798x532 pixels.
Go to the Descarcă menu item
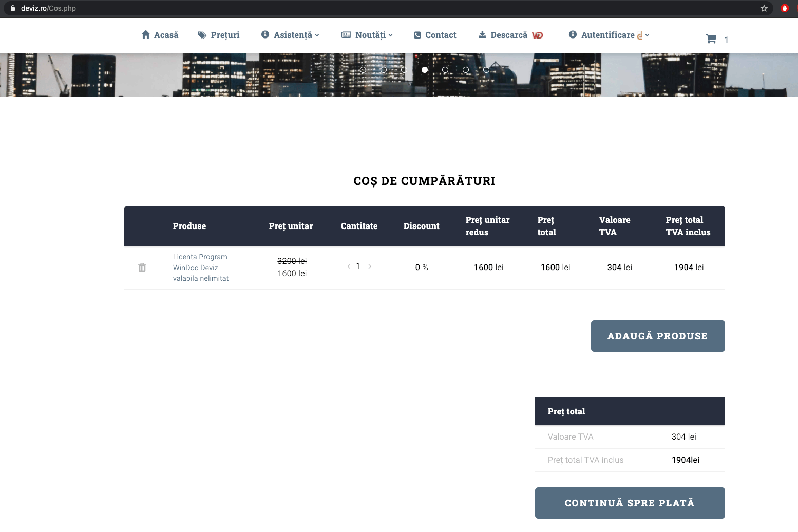pos(508,35)
